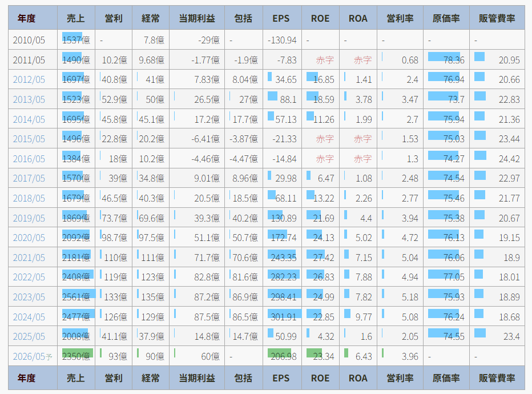Open the 2013/05 fiscal year link

pos(29,99)
